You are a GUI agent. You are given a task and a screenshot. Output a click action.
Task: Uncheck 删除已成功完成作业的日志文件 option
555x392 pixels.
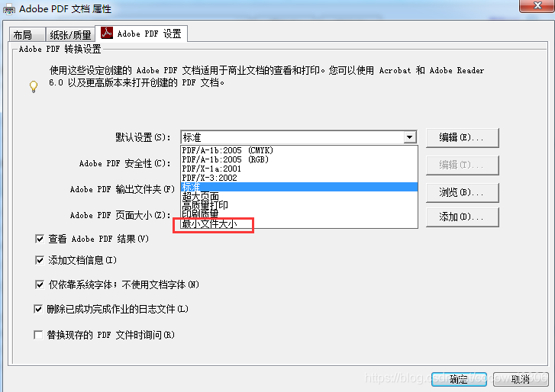click(x=38, y=310)
